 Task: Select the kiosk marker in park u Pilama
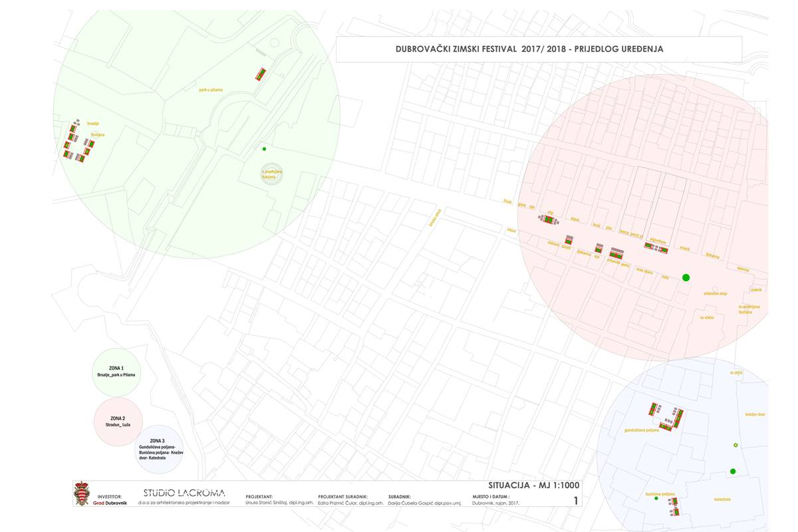261,74
